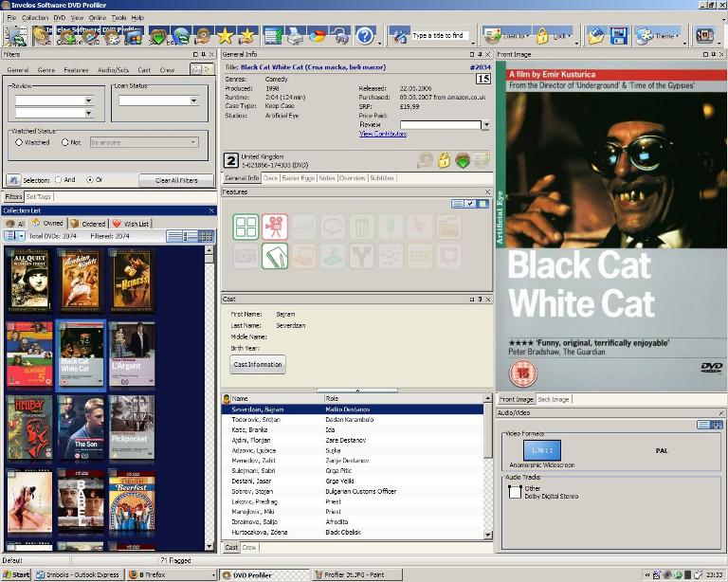Select the Or selection radio button
Image resolution: width=728 pixels, height=582 pixels.
pos(90,179)
